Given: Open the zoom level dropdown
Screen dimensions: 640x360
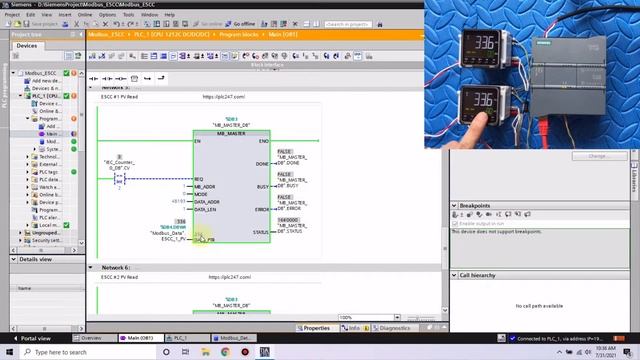Looking at the screenshot, I should 397,318.
